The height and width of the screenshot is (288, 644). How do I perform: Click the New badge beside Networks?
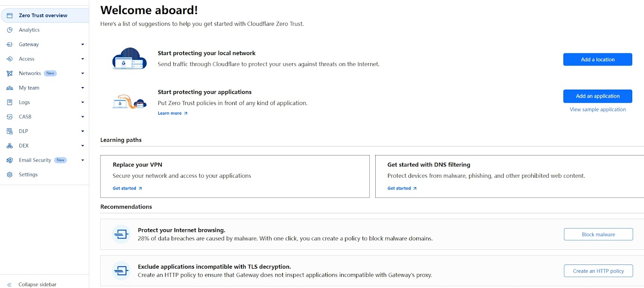[50, 74]
